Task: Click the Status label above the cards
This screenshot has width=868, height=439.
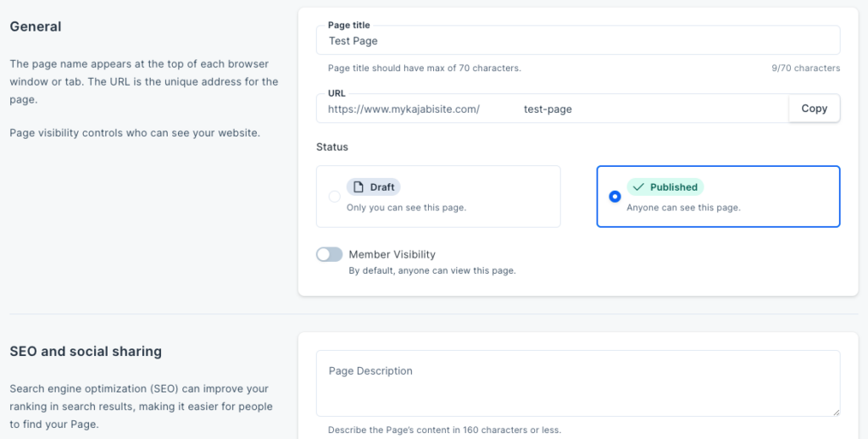Action: 332,147
